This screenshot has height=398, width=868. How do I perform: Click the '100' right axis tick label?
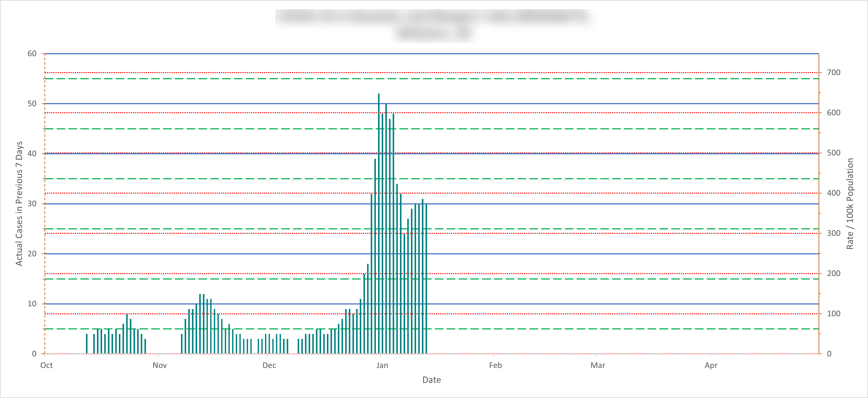(x=834, y=314)
